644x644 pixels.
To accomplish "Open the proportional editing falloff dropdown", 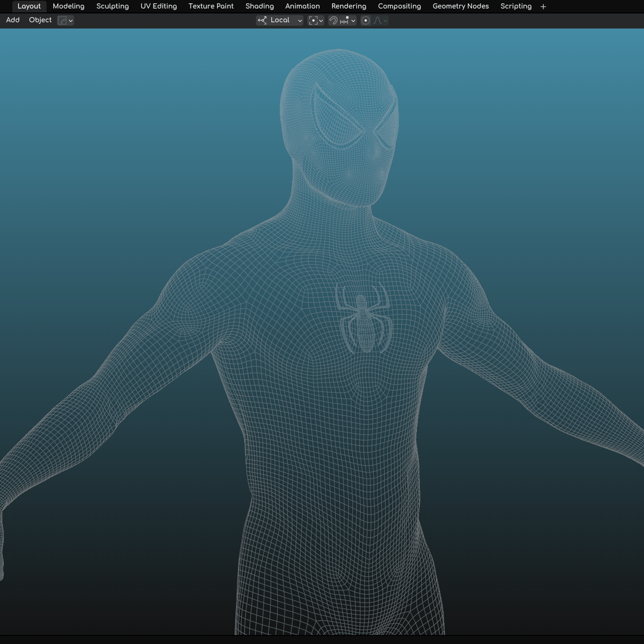I will pyautogui.click(x=381, y=20).
